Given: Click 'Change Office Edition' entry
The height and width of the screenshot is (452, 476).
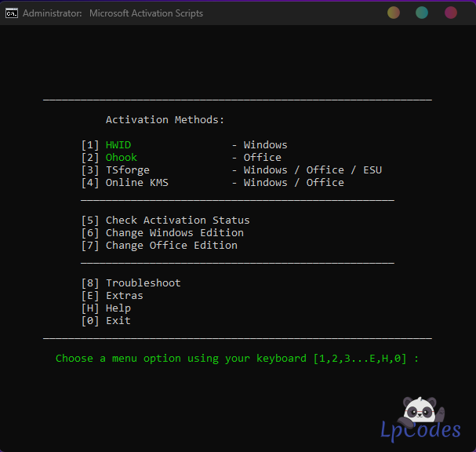Looking at the screenshot, I should click(172, 246).
